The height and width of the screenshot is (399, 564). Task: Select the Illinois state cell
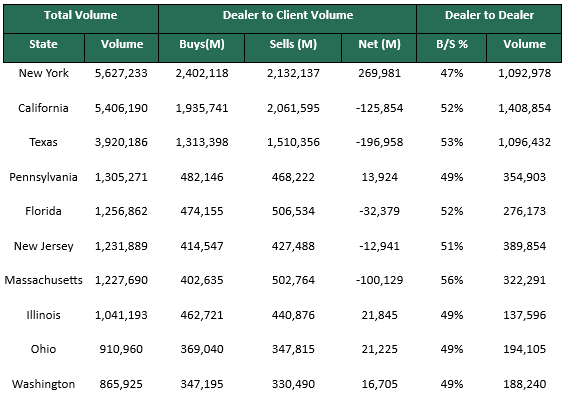[44, 315]
